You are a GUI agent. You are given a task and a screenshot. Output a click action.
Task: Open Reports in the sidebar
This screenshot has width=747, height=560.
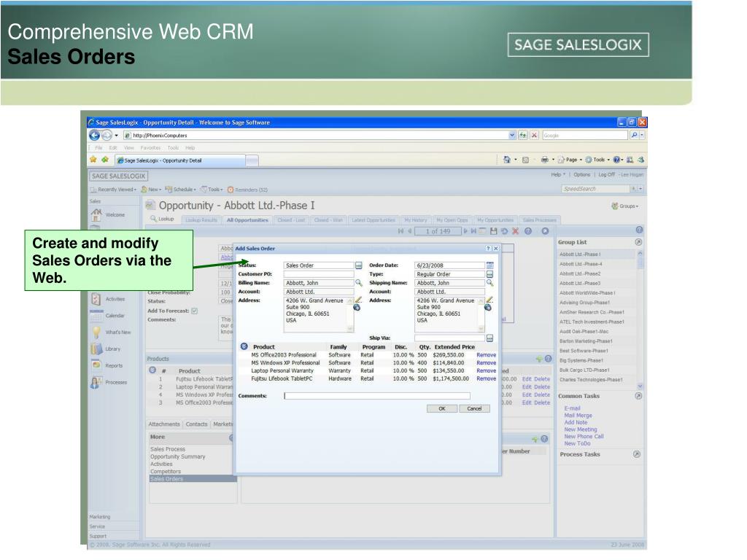pos(107,366)
